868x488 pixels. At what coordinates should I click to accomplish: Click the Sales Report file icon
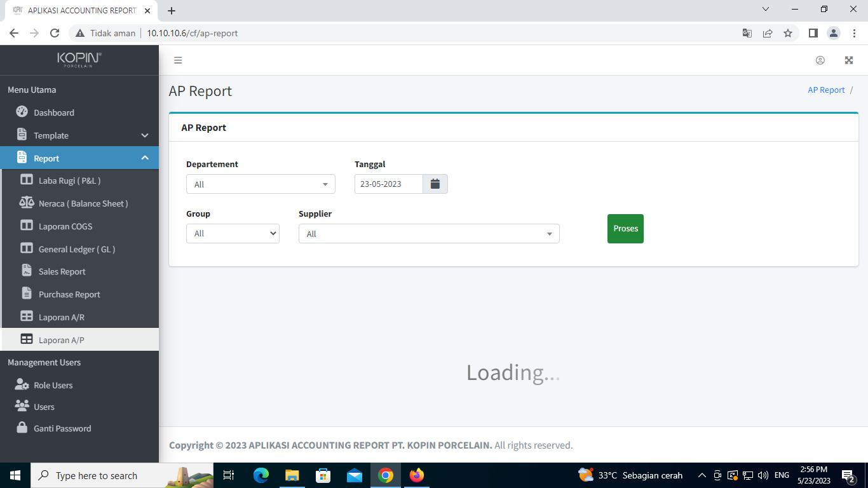[27, 271]
